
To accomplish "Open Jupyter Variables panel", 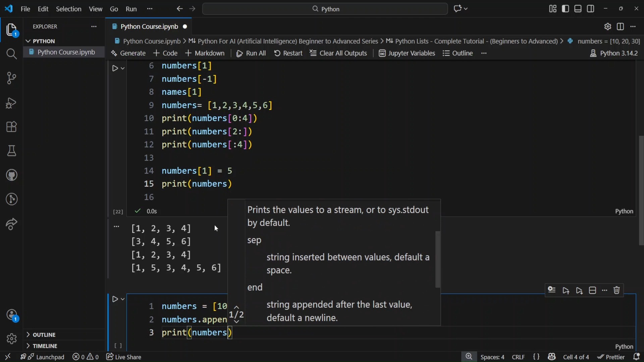I will tap(407, 54).
